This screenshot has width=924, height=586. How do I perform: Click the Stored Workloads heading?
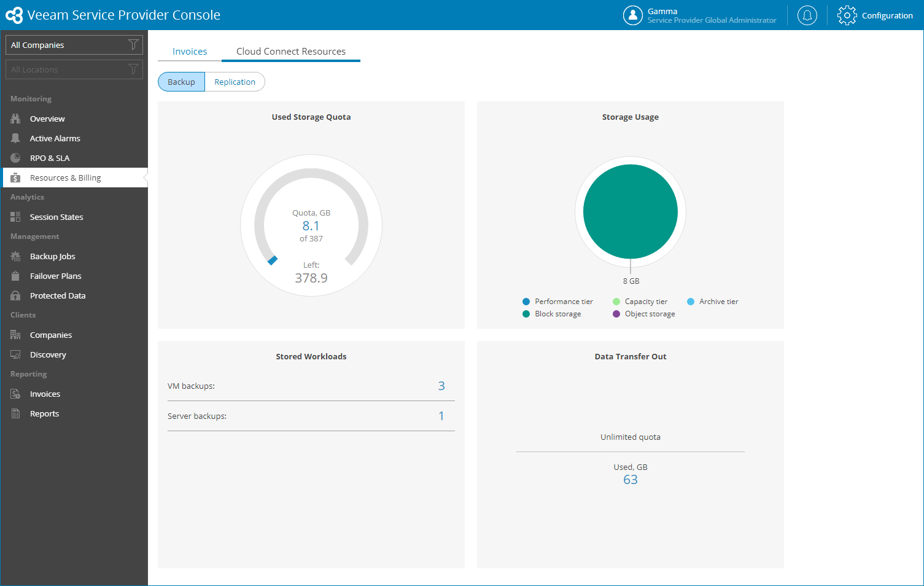click(311, 357)
